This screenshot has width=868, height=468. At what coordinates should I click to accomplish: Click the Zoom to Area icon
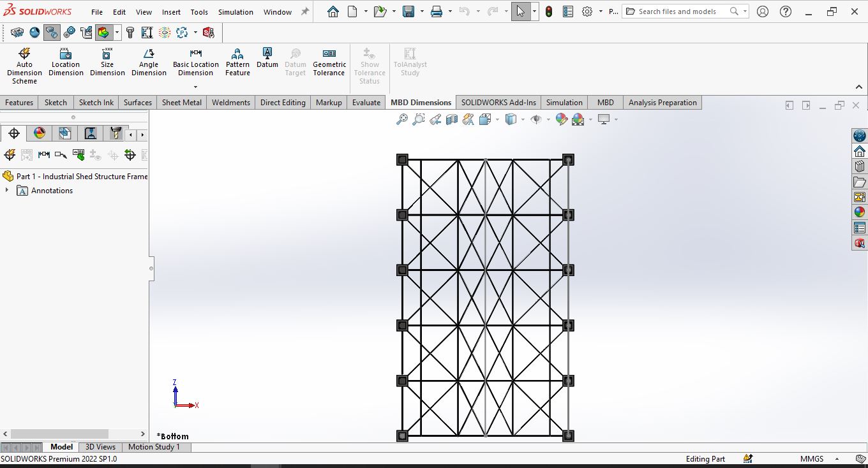418,119
